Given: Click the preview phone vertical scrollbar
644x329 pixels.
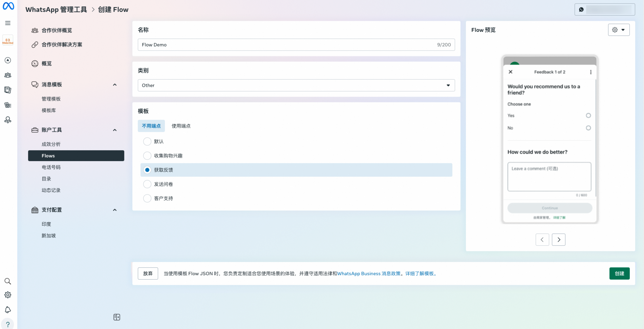Looking at the screenshot, I should pyautogui.click(x=596, y=138).
